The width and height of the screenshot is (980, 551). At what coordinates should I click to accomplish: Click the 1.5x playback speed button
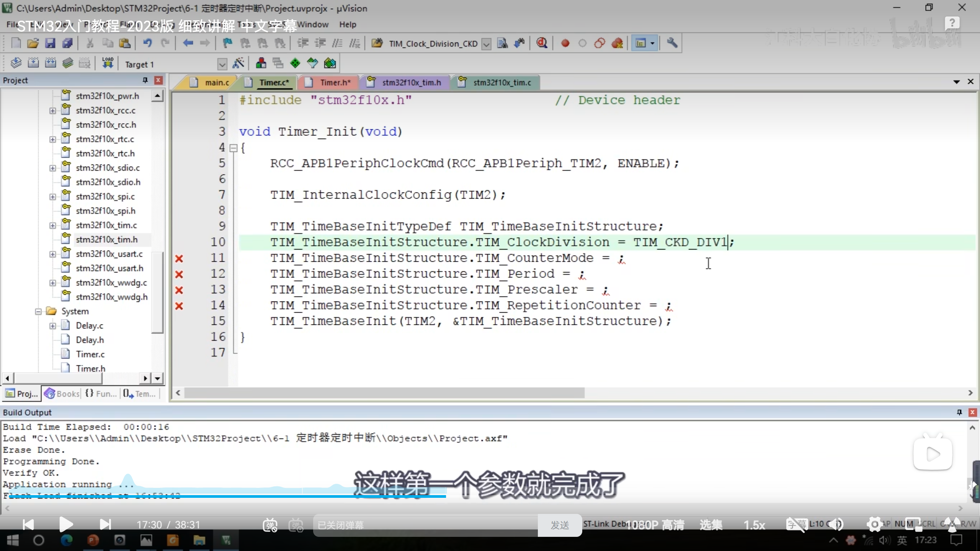(754, 525)
